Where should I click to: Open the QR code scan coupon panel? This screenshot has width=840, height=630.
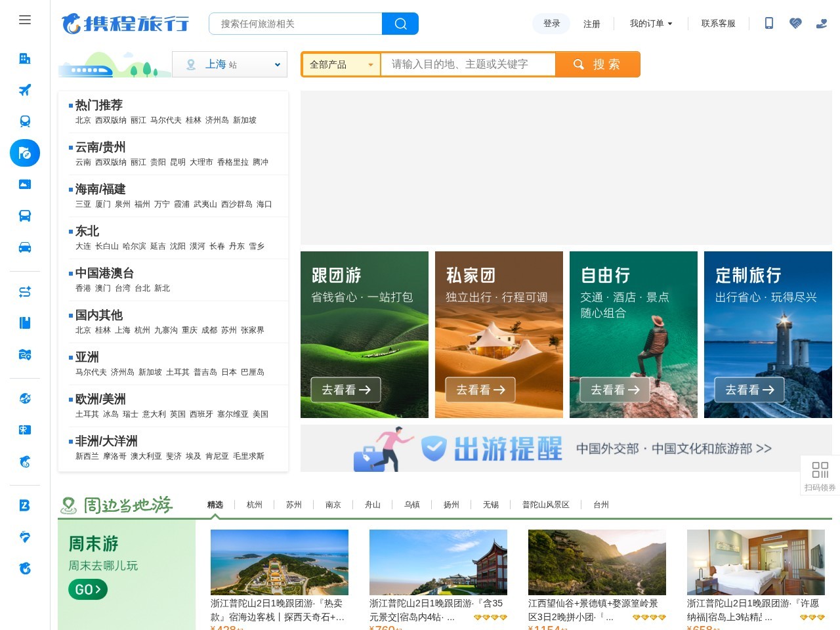(820, 475)
